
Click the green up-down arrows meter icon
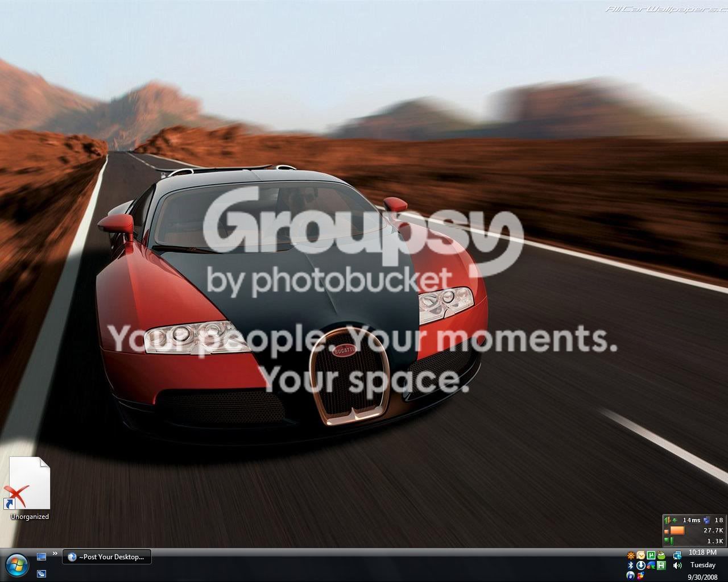coord(667,520)
